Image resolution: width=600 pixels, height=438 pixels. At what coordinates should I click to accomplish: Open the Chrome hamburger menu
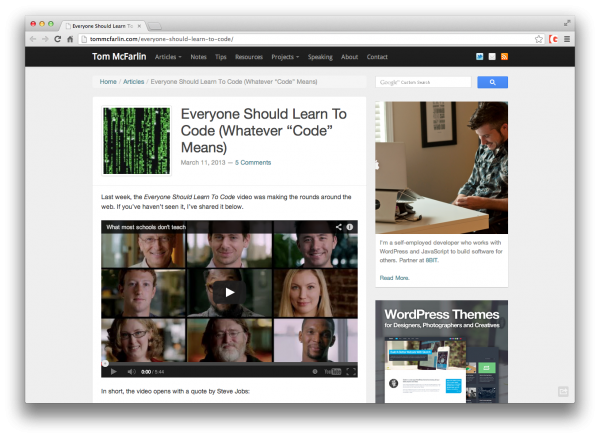[x=567, y=39]
